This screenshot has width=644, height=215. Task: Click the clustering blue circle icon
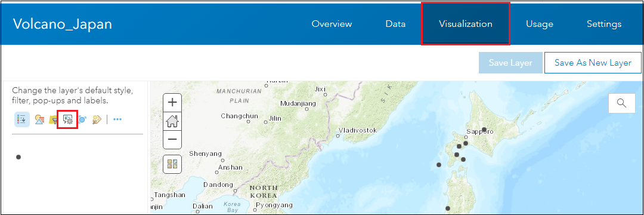(x=82, y=119)
